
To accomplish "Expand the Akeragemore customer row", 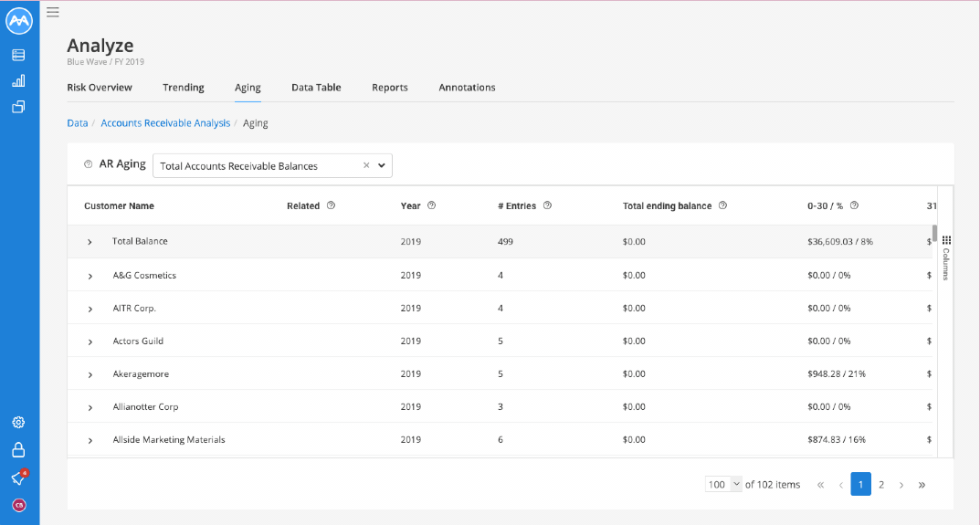I will point(90,374).
